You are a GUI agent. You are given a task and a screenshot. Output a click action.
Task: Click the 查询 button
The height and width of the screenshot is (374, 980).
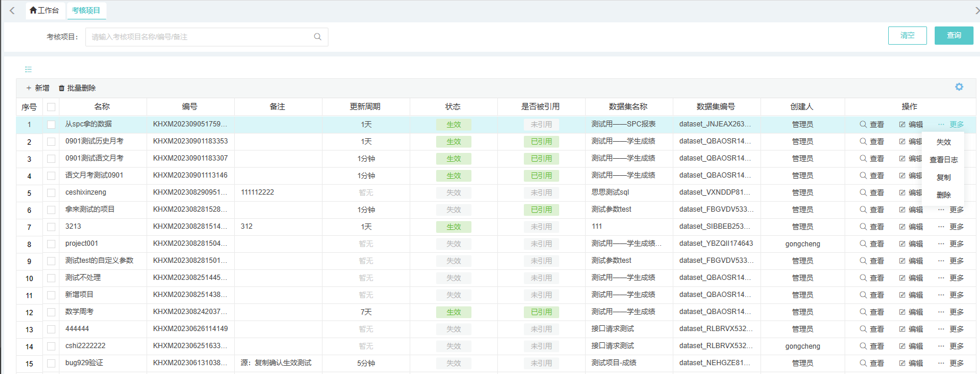click(954, 35)
